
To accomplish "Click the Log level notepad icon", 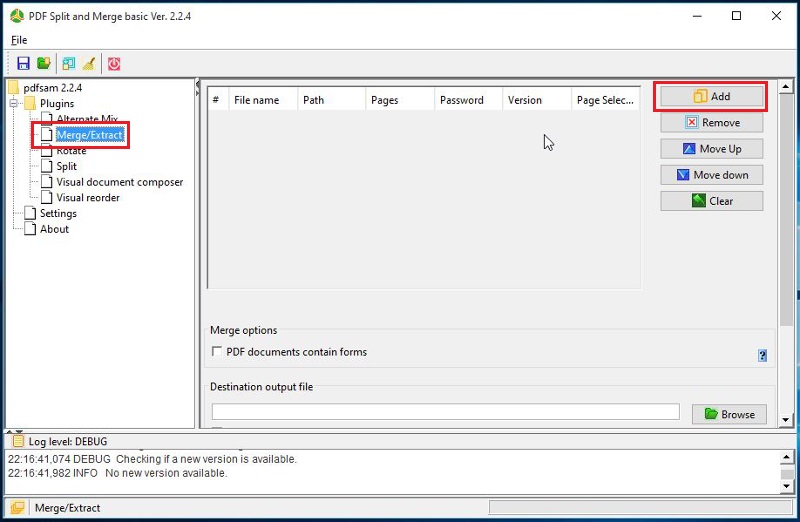I will (18, 441).
